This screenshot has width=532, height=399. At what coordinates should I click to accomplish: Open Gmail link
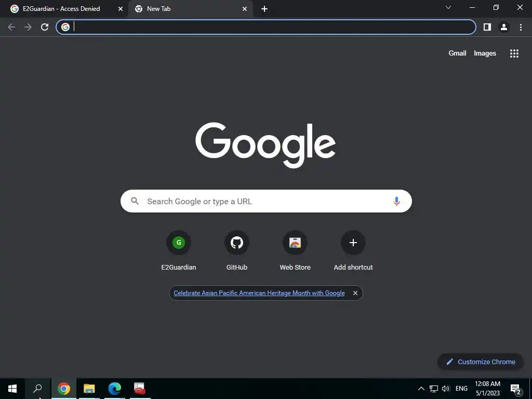coord(457,54)
